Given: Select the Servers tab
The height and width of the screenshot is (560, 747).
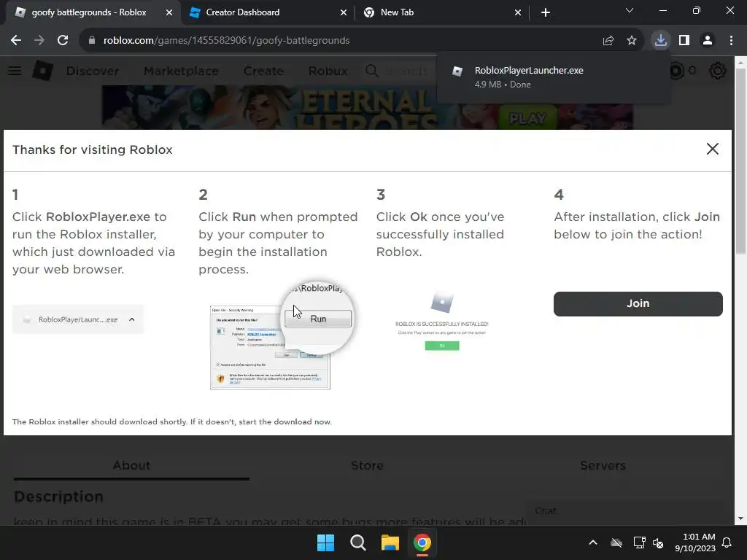Looking at the screenshot, I should pos(603,465).
